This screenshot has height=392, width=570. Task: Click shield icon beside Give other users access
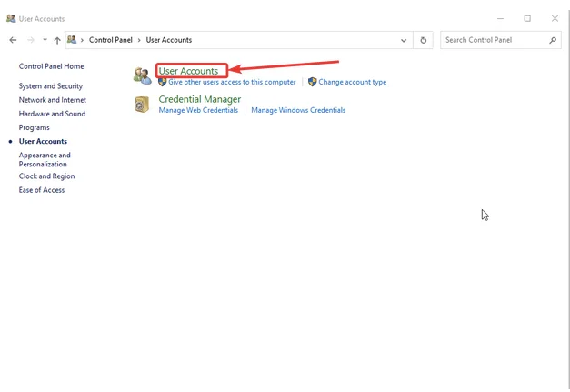pyautogui.click(x=162, y=82)
